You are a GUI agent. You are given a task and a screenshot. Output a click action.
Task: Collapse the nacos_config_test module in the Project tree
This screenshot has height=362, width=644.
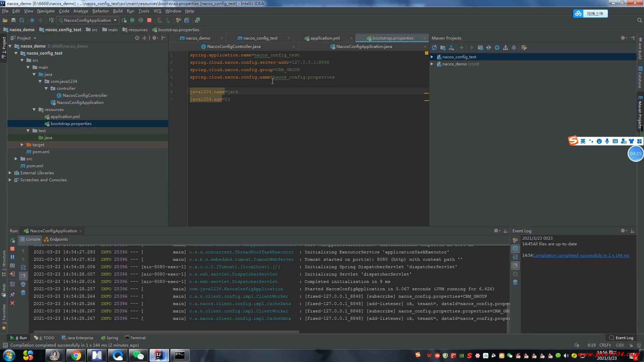pos(16,53)
